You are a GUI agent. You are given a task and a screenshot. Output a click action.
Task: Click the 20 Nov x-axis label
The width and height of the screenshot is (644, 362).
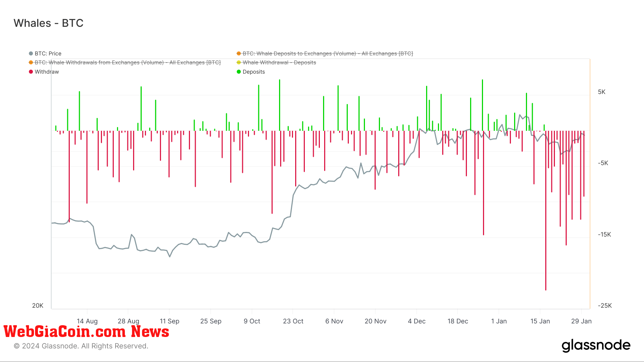375,321
